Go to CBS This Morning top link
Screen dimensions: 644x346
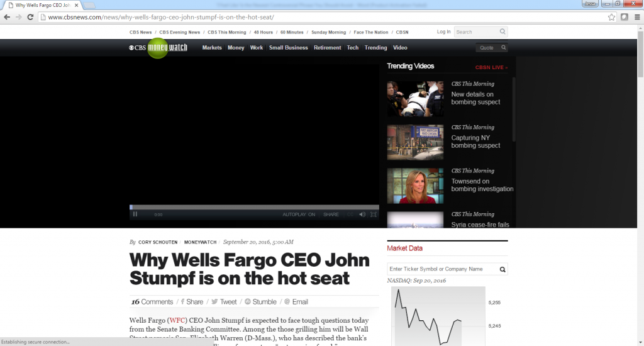(226, 32)
